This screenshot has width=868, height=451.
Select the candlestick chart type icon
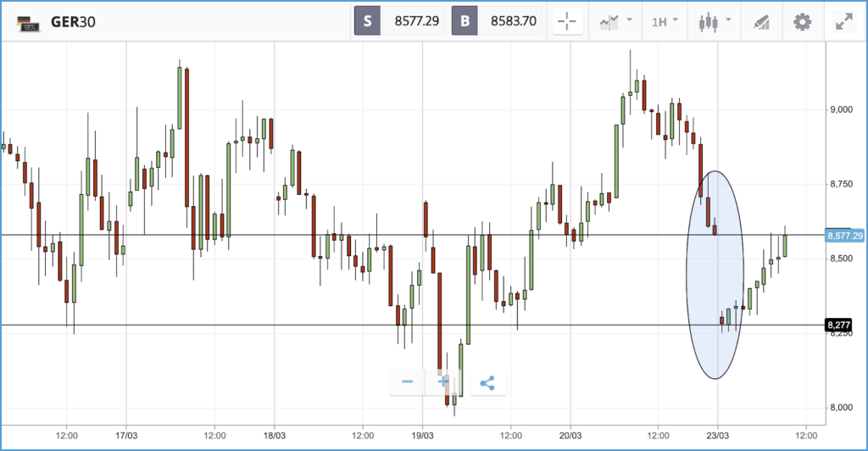pos(709,22)
